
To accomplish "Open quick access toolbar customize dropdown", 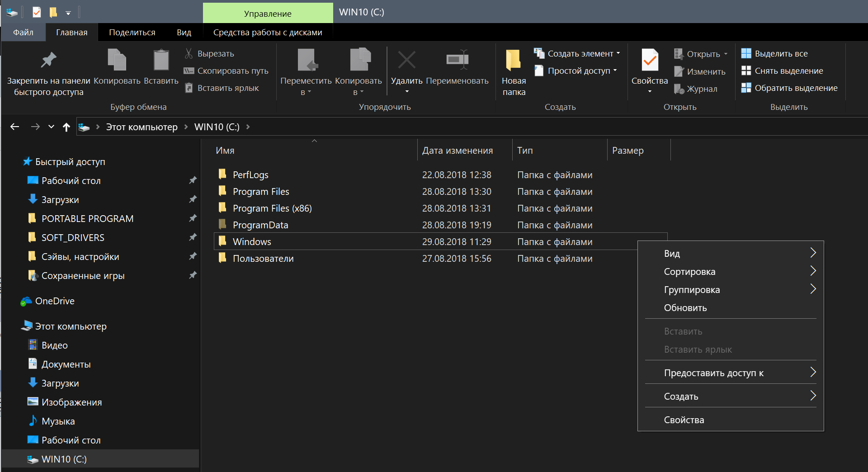I will [68, 13].
